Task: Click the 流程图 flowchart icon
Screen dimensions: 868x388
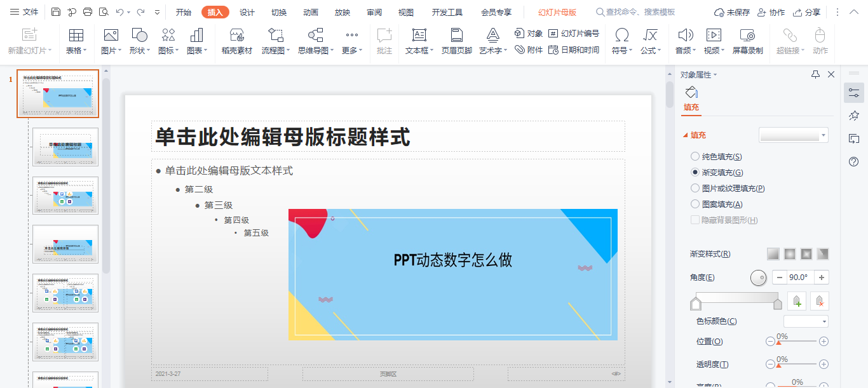Action: (276, 35)
